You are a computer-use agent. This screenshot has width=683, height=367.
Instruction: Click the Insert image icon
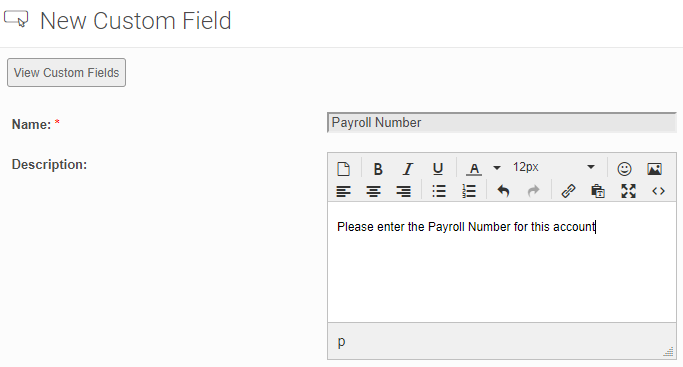(x=654, y=168)
